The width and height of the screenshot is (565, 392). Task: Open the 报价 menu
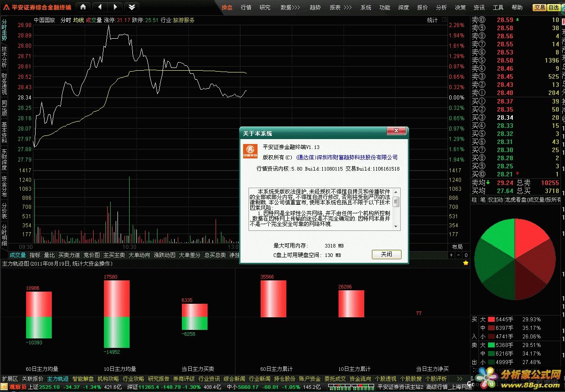click(422, 8)
